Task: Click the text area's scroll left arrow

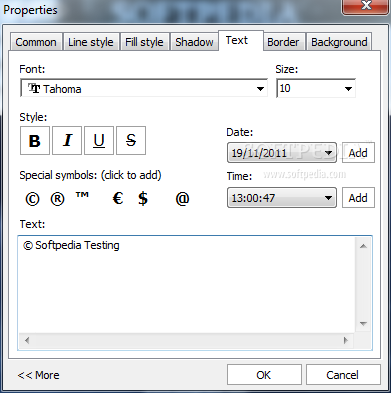Action: coord(27,340)
